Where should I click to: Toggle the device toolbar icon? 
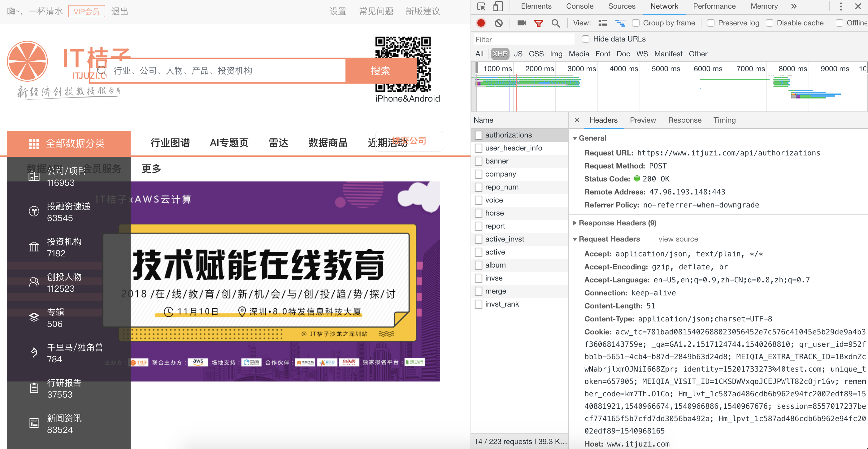(x=498, y=7)
